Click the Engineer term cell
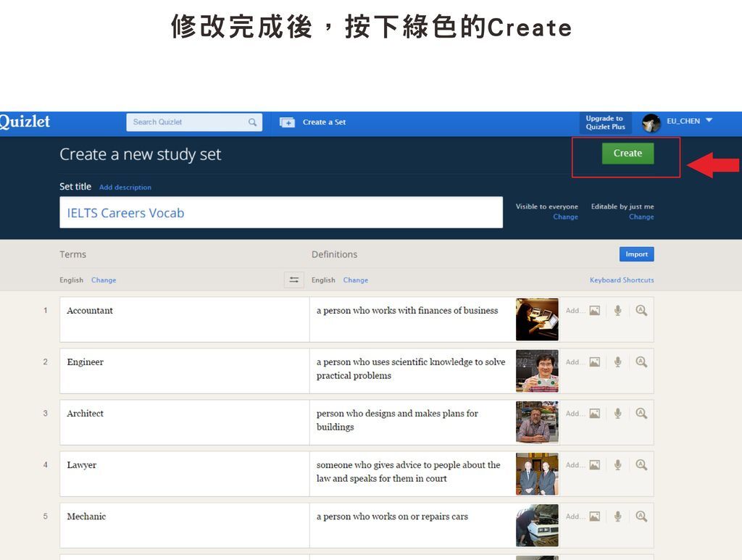The height and width of the screenshot is (560, 742). [x=185, y=371]
